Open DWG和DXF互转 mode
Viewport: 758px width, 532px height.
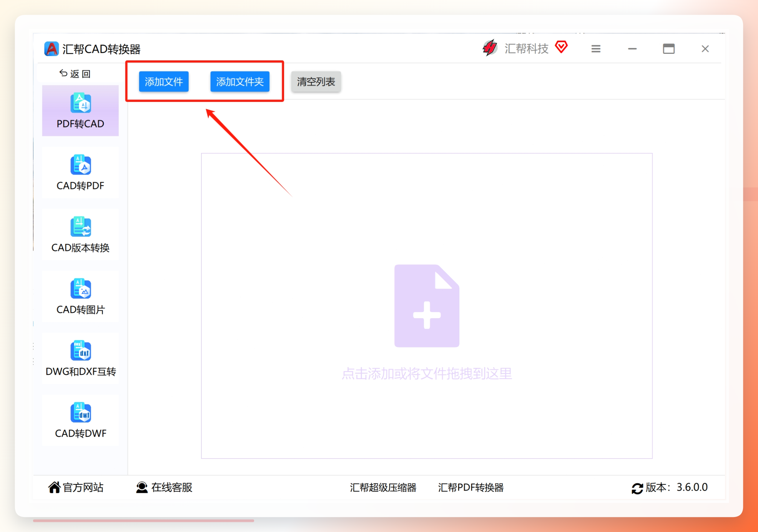[80, 358]
